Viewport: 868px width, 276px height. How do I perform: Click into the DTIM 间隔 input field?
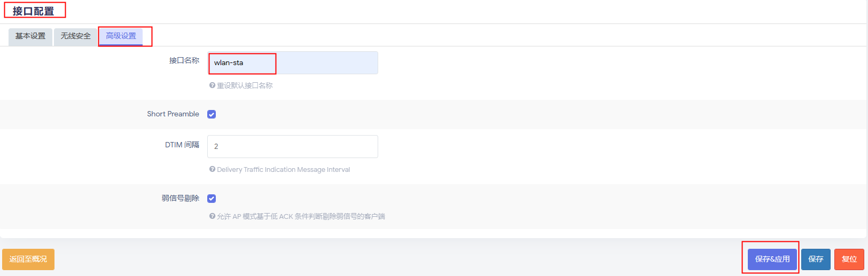click(x=292, y=146)
